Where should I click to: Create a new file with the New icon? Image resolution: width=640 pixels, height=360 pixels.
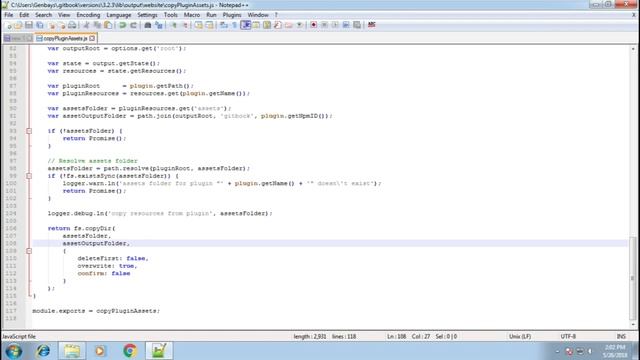point(9,25)
